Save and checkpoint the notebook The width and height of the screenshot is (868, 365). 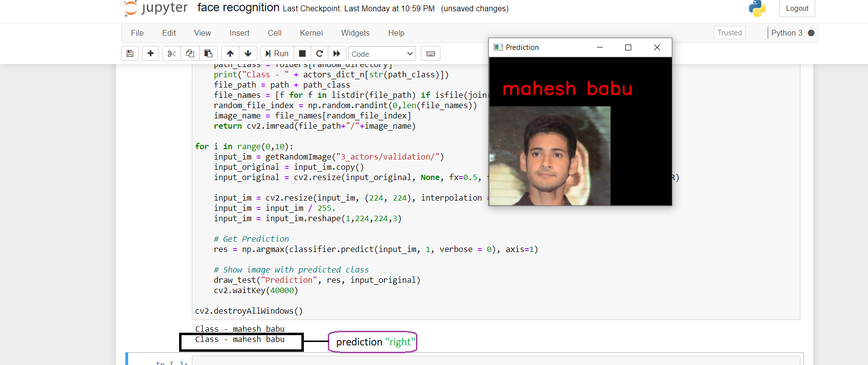pos(130,53)
